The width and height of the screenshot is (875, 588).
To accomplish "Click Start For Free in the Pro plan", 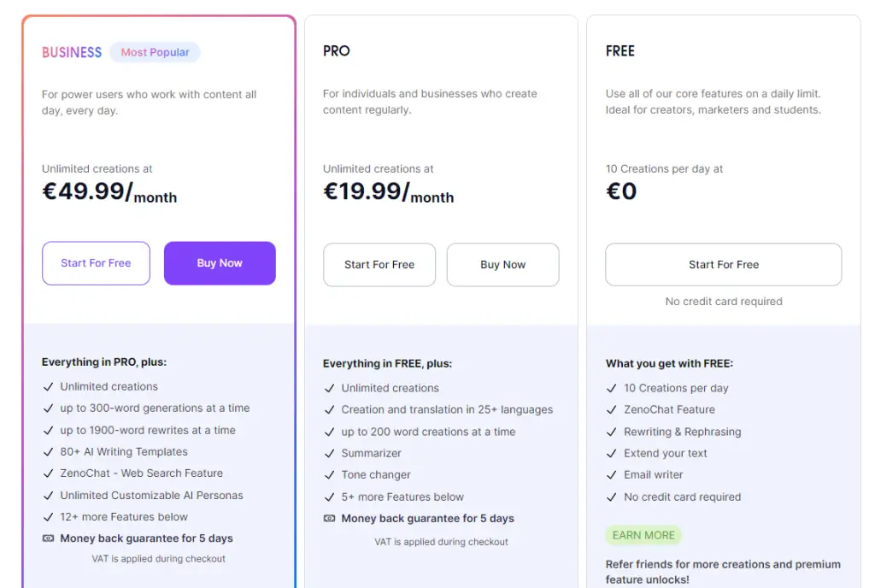I will tap(379, 264).
